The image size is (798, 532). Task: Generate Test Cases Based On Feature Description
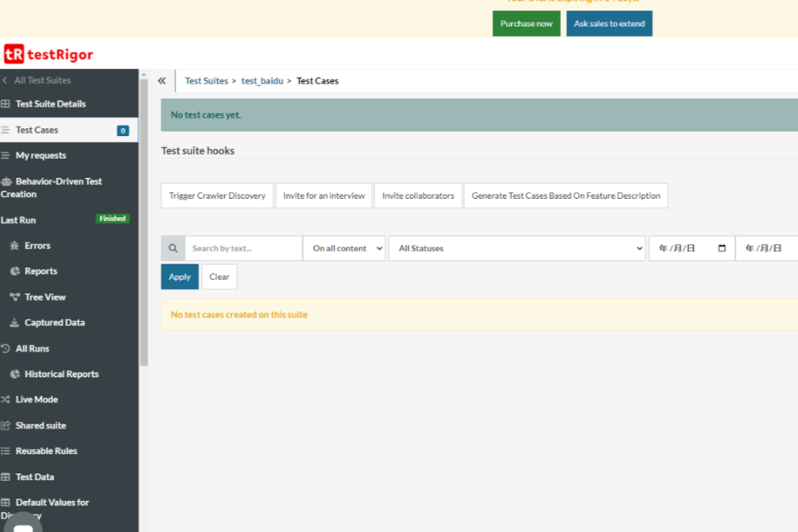click(566, 195)
